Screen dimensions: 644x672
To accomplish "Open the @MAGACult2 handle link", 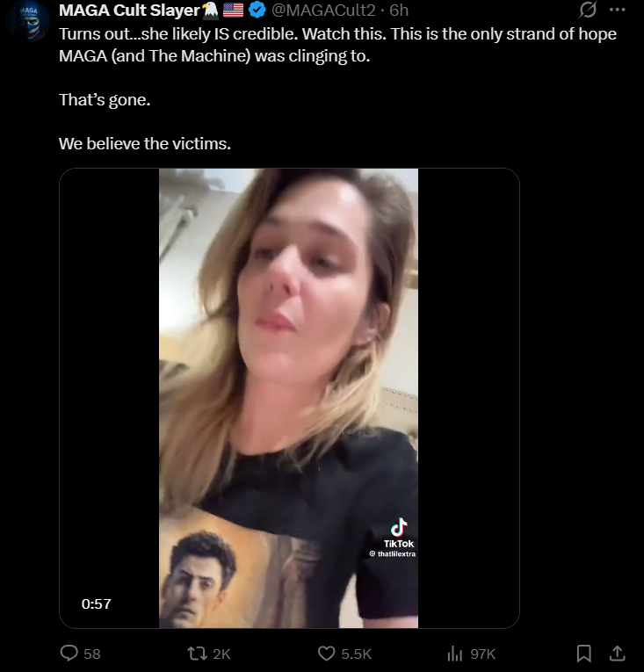I will tap(323, 11).
